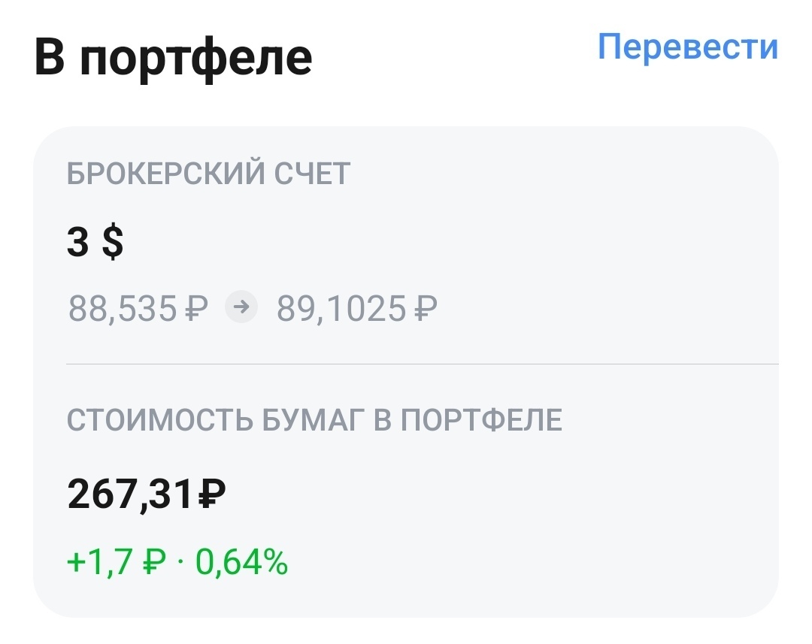Click the divider line between the sections
The image size is (812, 644).
421,364
